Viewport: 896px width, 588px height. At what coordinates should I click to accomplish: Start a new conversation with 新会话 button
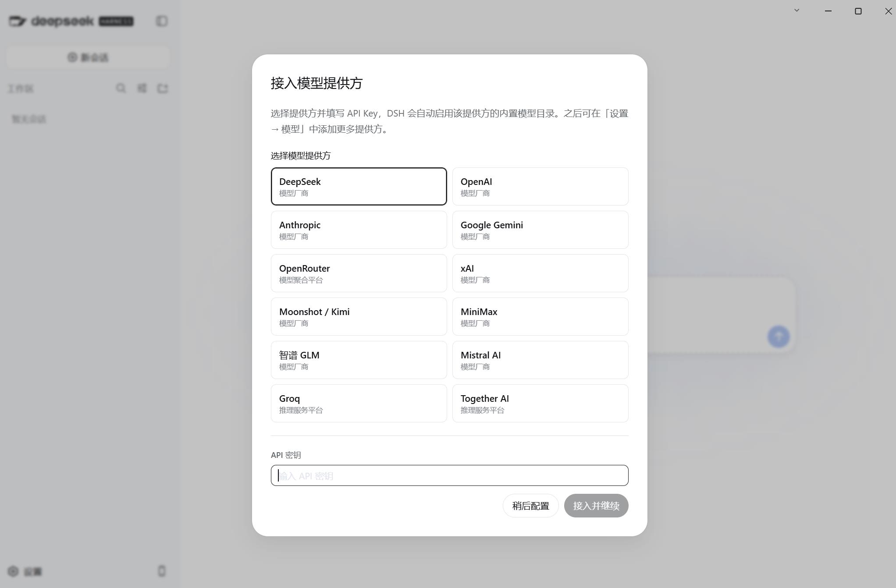[88, 57]
